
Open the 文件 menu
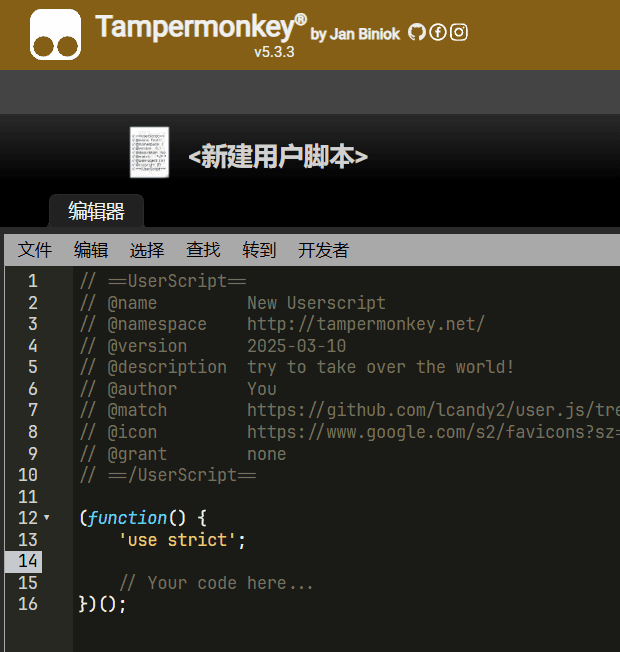point(35,250)
